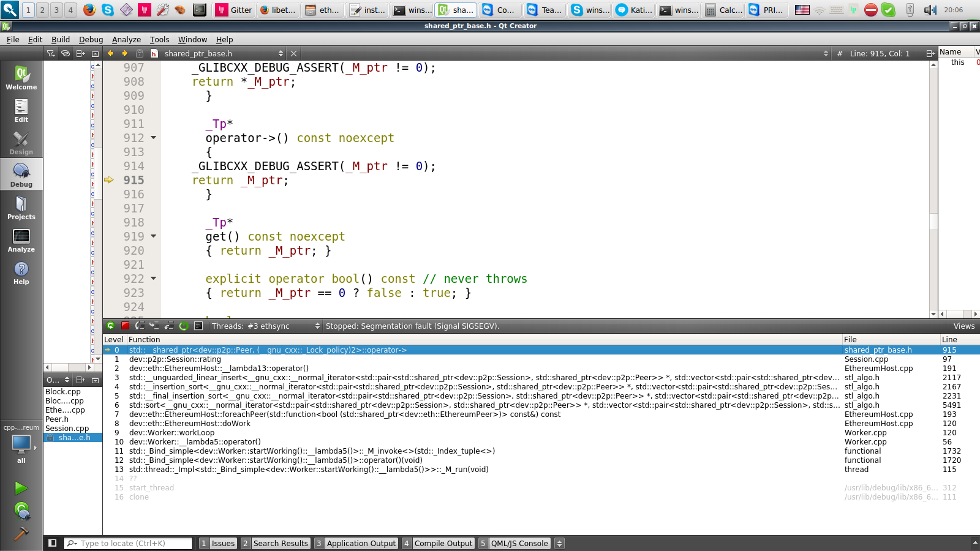Switch to workspace 2 in panel

tap(42, 10)
